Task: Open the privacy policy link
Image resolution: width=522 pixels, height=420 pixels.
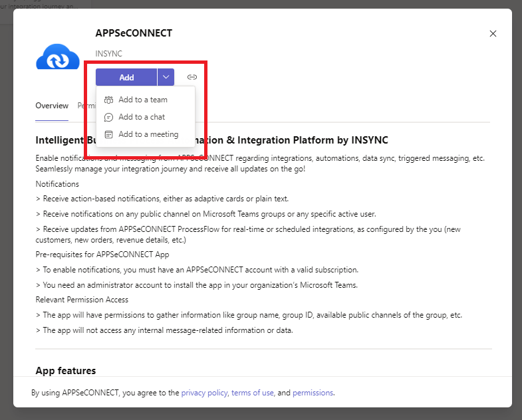Action: click(x=204, y=393)
